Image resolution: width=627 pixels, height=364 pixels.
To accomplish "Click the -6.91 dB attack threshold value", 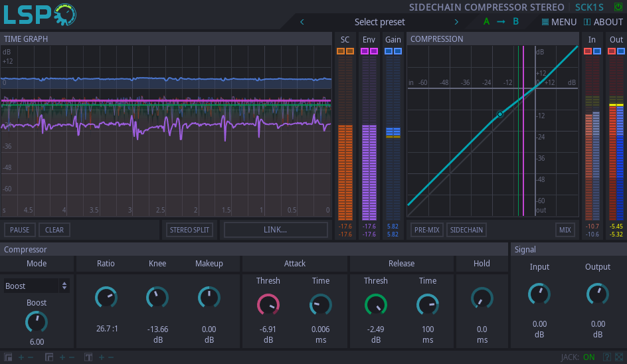I will (268, 329).
